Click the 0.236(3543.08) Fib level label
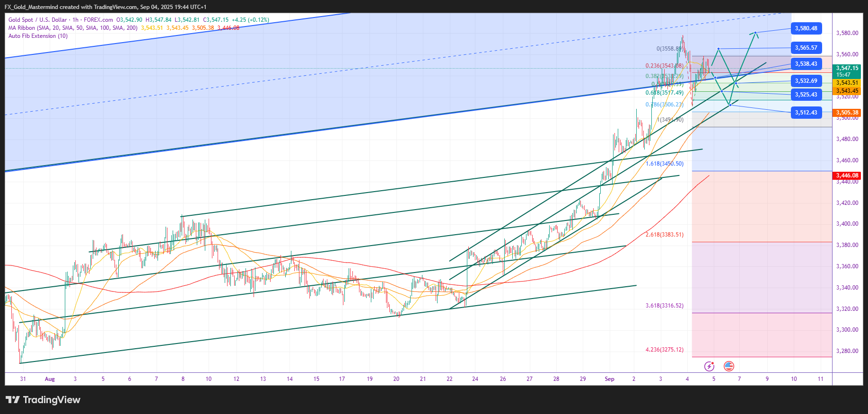The image size is (868, 414). [665, 66]
